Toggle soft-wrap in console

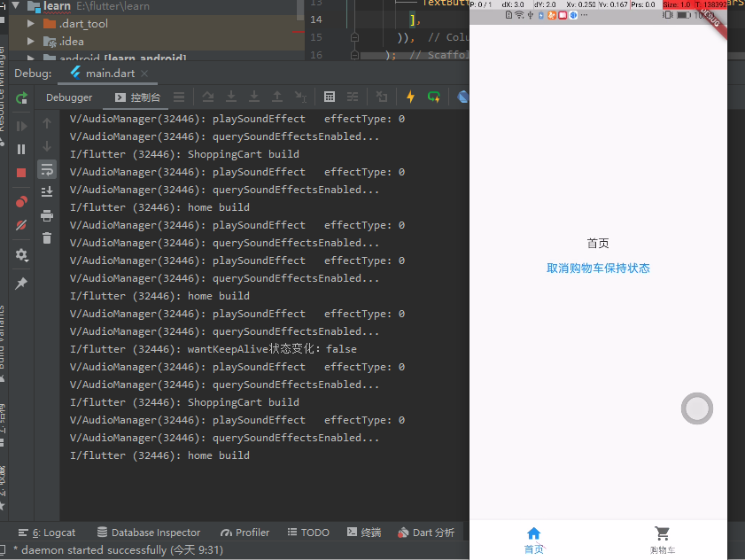(x=47, y=169)
